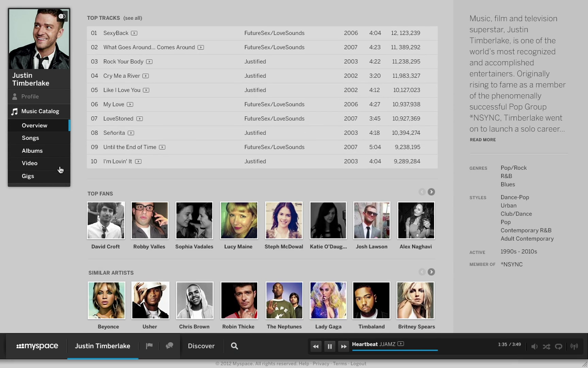Go to Albums in Music Catalog
The image size is (588, 368).
32,151
